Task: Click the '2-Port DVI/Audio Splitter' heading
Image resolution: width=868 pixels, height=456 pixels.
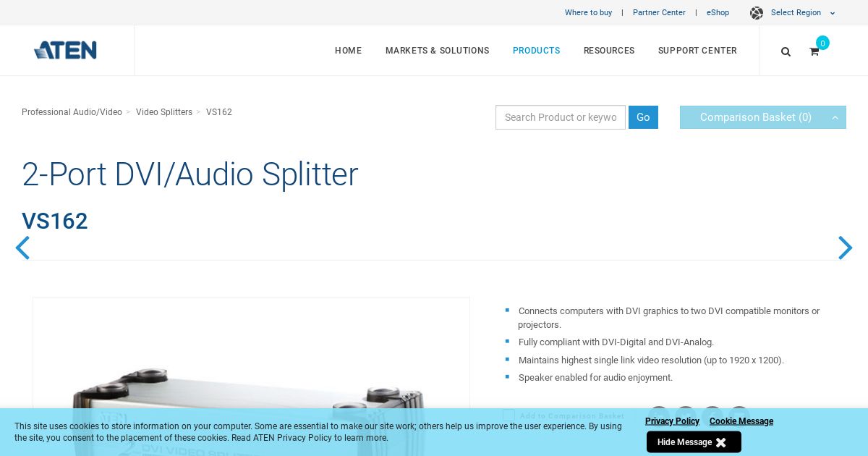Action: pyautogui.click(x=190, y=174)
